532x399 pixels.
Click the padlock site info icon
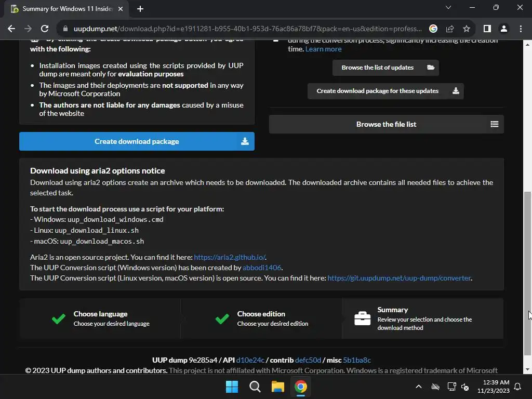click(x=65, y=29)
